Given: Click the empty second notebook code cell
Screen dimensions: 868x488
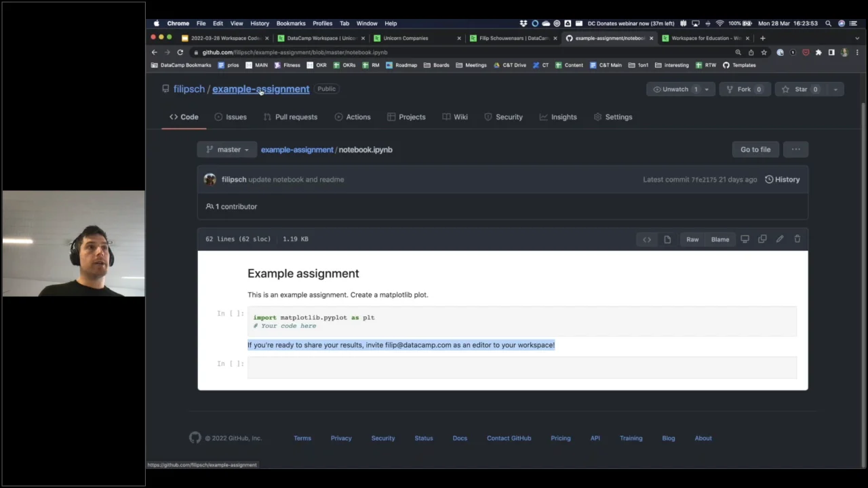Looking at the screenshot, I should [x=521, y=367].
